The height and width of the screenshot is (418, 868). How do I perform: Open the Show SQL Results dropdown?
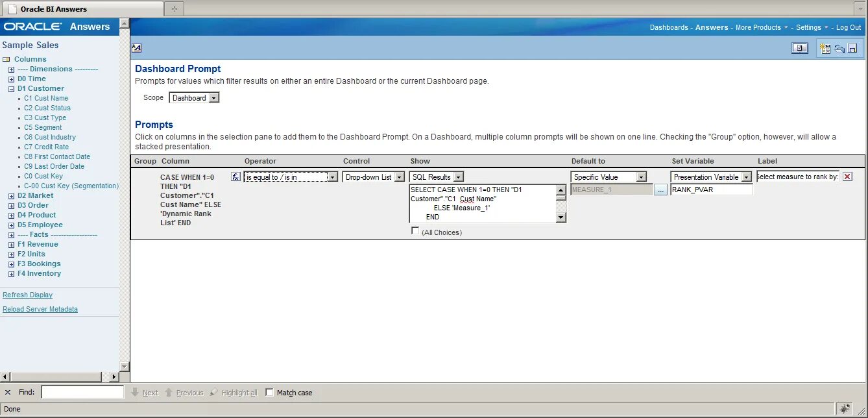pos(437,177)
